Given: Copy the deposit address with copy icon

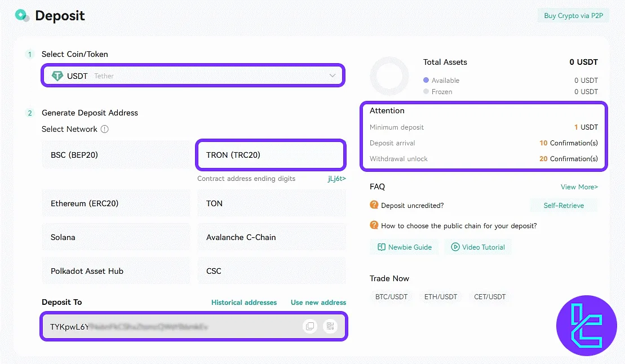Looking at the screenshot, I should [x=310, y=326].
